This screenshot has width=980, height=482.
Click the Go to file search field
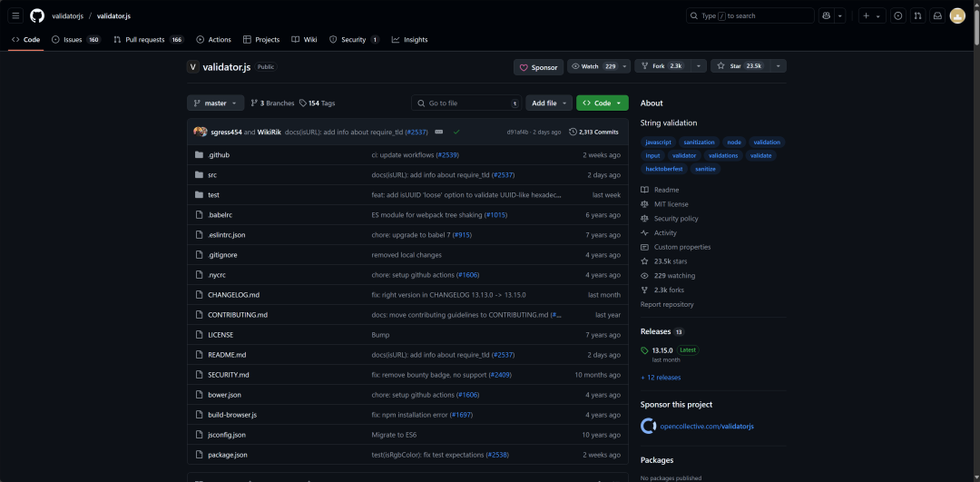465,103
